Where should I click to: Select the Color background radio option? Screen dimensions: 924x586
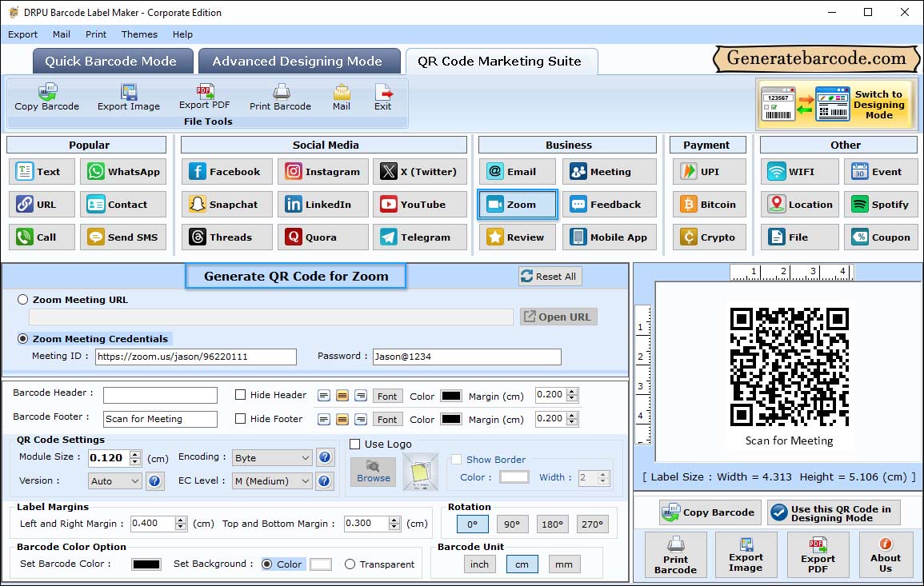pos(267,564)
